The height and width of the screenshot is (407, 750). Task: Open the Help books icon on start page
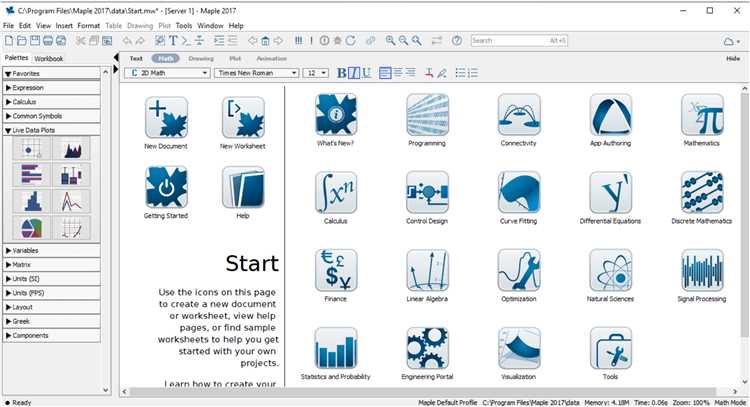pyautogui.click(x=243, y=187)
